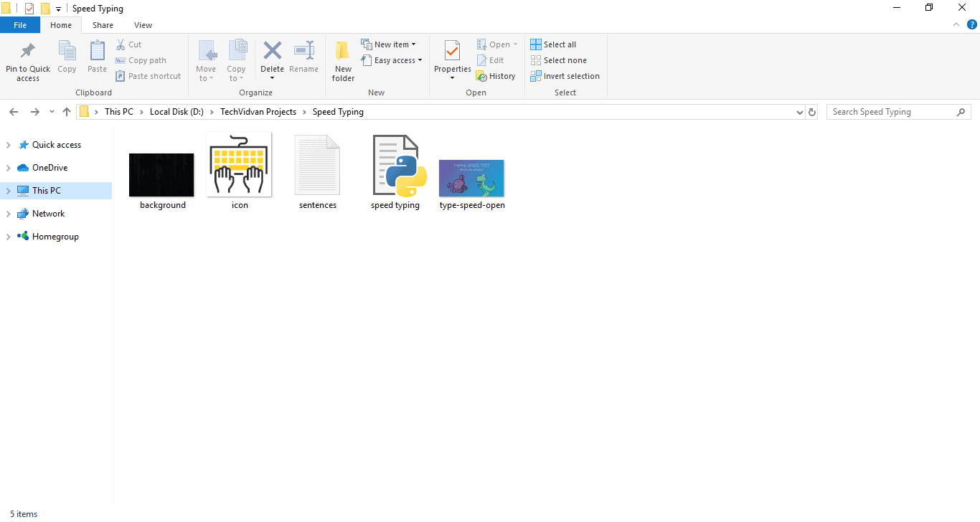
Task: Select the speed typing Python file
Action: point(395,172)
